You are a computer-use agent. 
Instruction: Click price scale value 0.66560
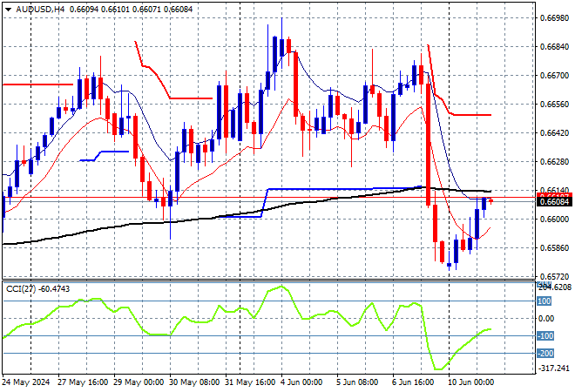[x=554, y=105]
